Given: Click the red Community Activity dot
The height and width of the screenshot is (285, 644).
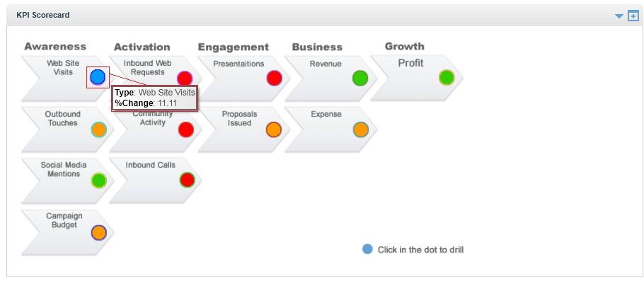Looking at the screenshot, I should 185,129.
